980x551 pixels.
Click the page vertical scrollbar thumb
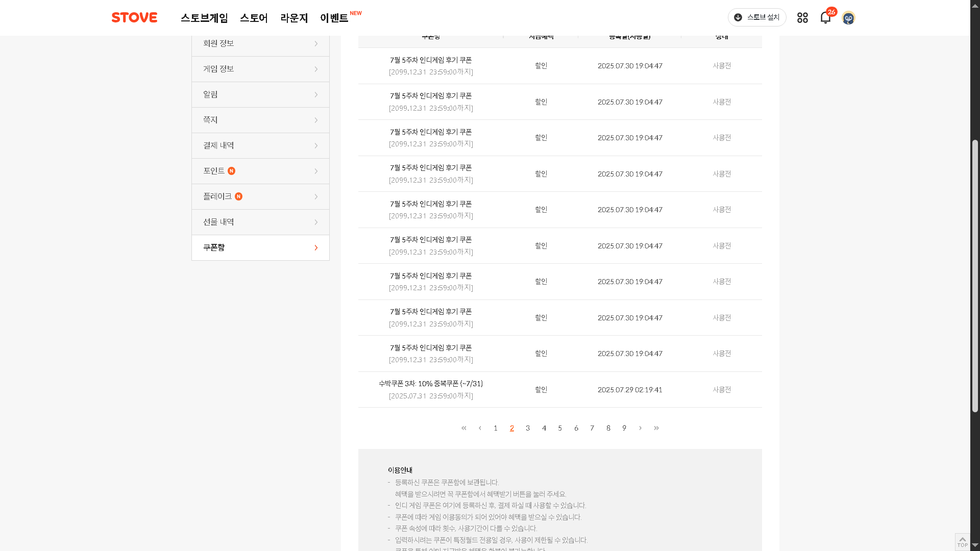tap(975, 275)
